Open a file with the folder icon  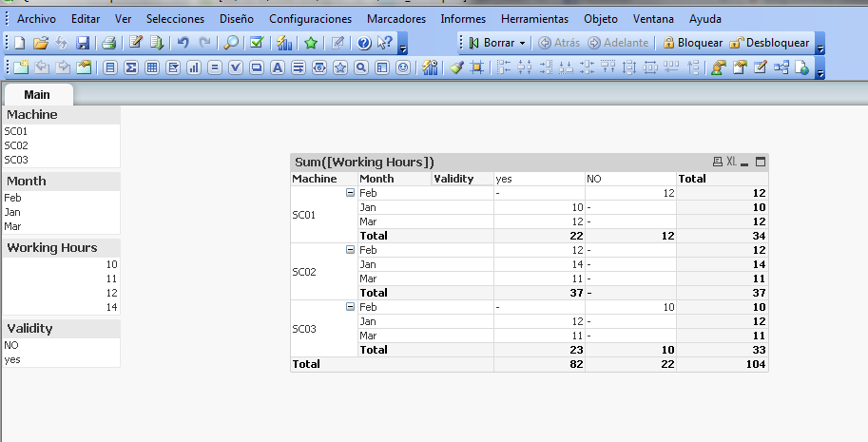[x=41, y=43]
